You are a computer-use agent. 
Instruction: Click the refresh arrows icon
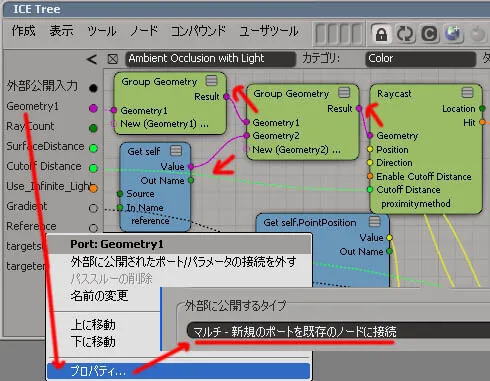[405, 34]
